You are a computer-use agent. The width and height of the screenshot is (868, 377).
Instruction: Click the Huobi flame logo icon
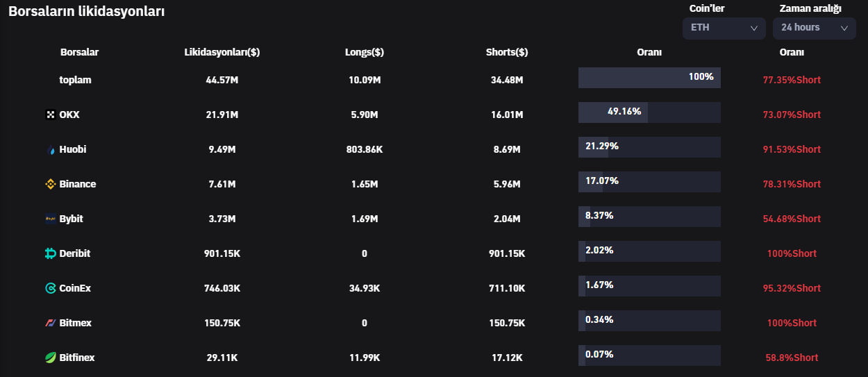(50, 149)
